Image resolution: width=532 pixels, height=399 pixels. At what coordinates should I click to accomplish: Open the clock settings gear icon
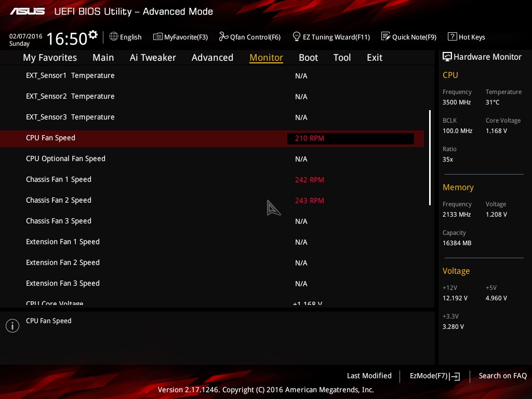[x=93, y=35]
